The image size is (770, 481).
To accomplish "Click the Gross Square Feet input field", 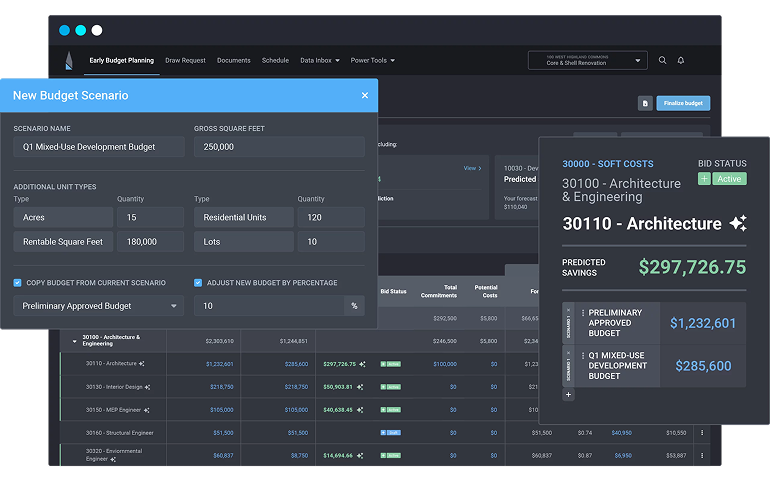I will tap(279, 146).
